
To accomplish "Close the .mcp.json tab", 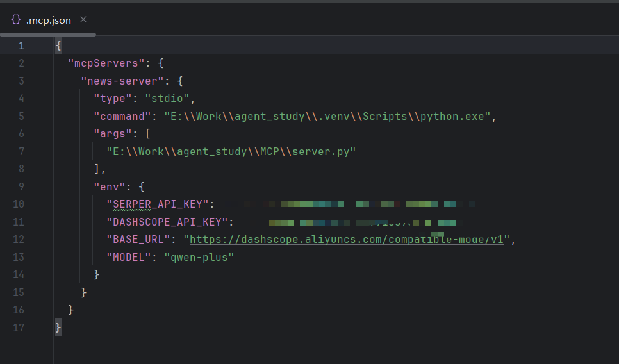I will pyautogui.click(x=83, y=19).
